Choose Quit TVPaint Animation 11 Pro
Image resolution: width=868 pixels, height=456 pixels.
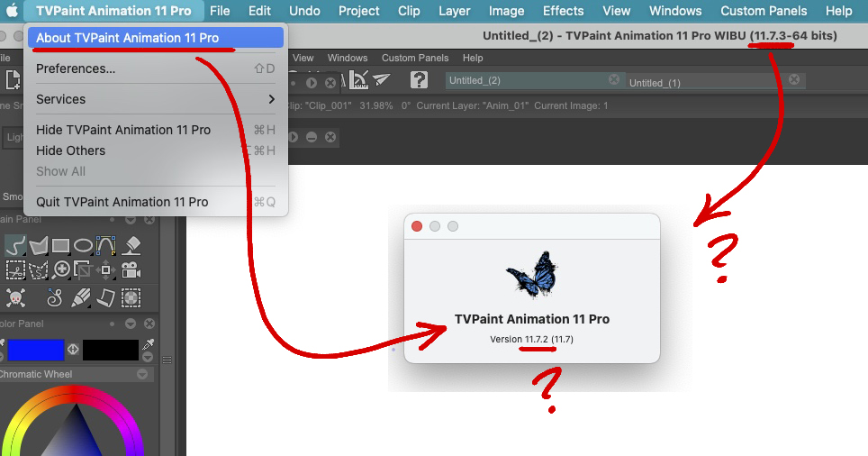pos(156,202)
